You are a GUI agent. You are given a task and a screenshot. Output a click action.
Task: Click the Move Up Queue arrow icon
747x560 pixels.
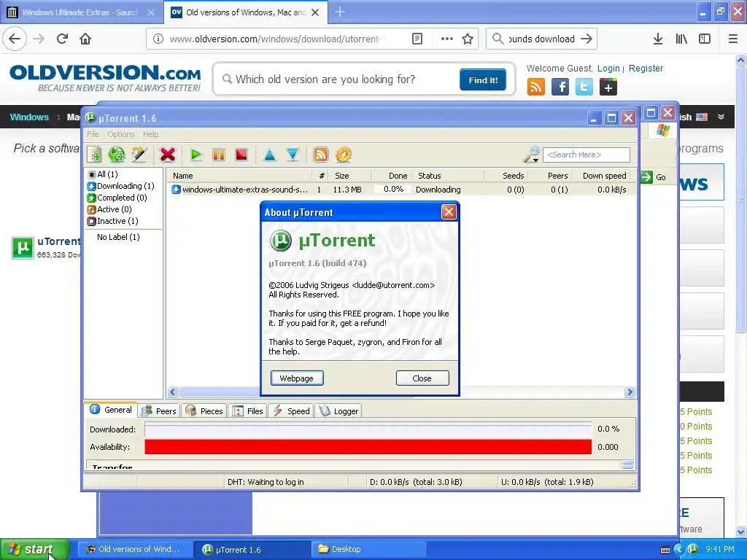pyautogui.click(x=270, y=155)
